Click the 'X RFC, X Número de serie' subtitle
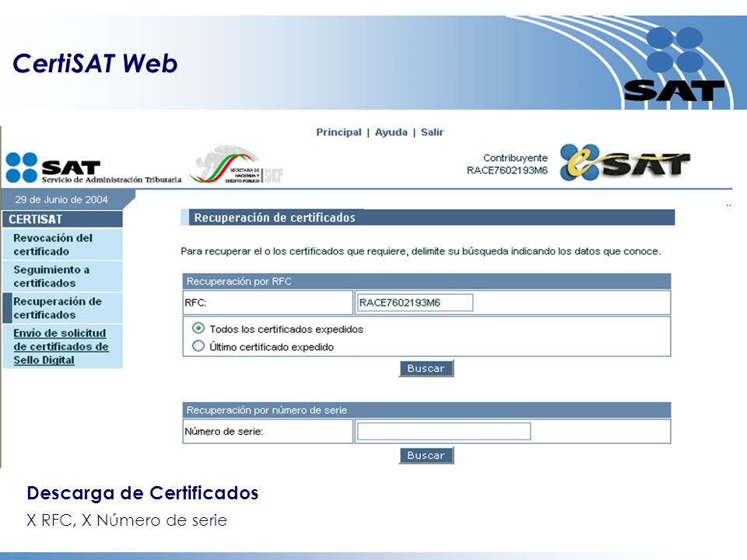This screenshot has width=747, height=560. coord(127,520)
